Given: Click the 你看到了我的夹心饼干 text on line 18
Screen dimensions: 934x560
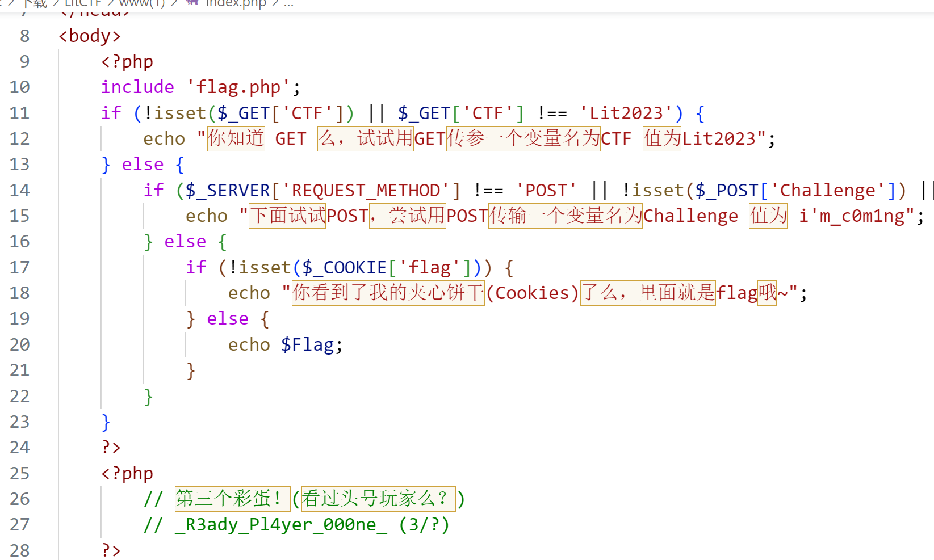Looking at the screenshot, I should (388, 293).
